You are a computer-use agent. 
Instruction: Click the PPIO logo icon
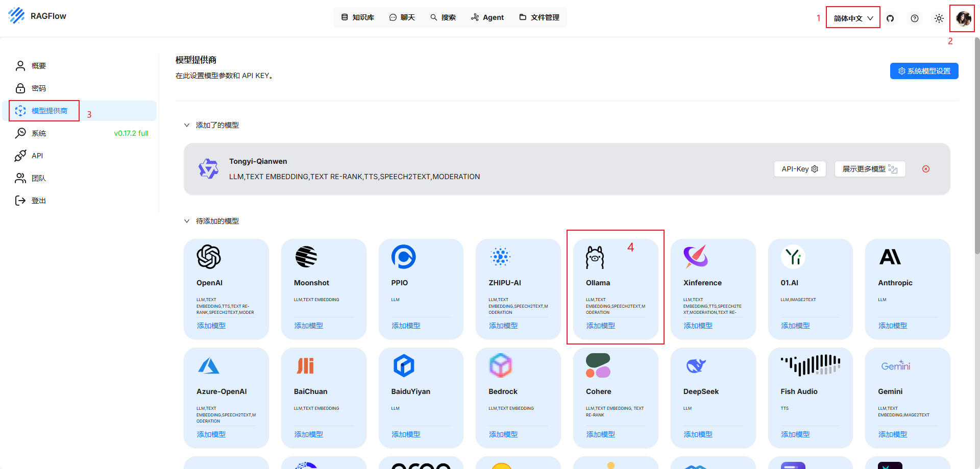404,257
